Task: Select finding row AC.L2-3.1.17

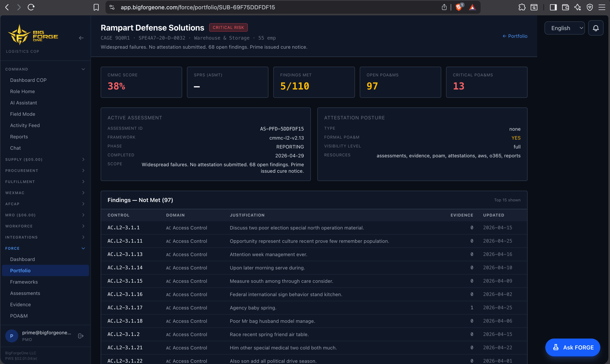Action: pos(314,308)
